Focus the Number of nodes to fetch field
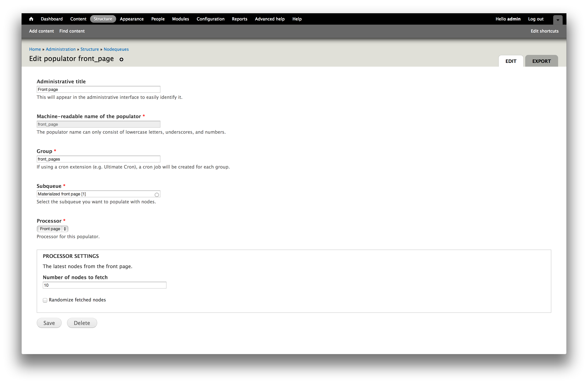This screenshot has width=588, height=384. pyautogui.click(x=104, y=285)
